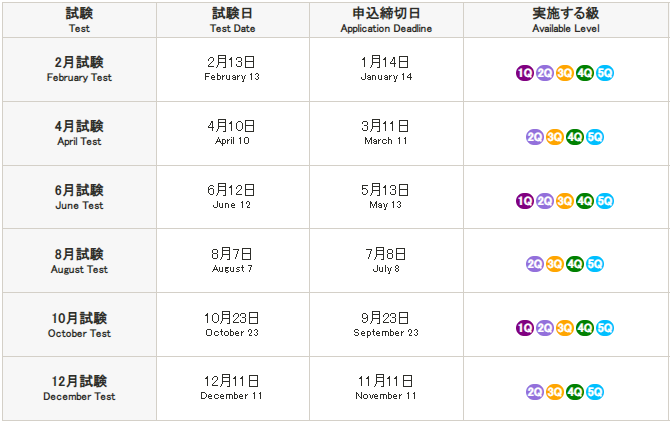Click the purple 1Q icon in February row
The height and width of the screenshot is (422, 670).
[524, 73]
